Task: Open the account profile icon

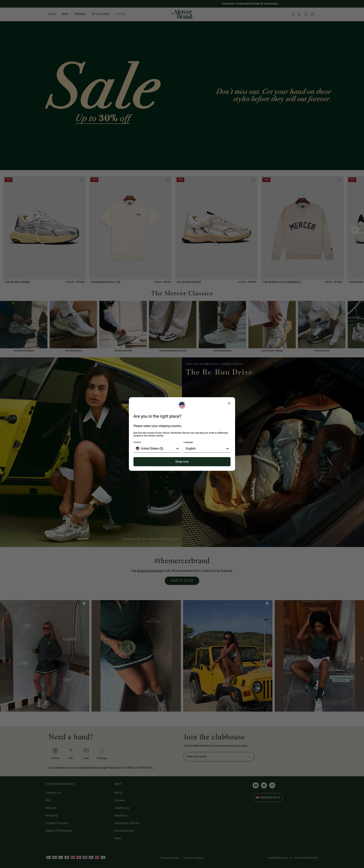Action: pos(299,14)
